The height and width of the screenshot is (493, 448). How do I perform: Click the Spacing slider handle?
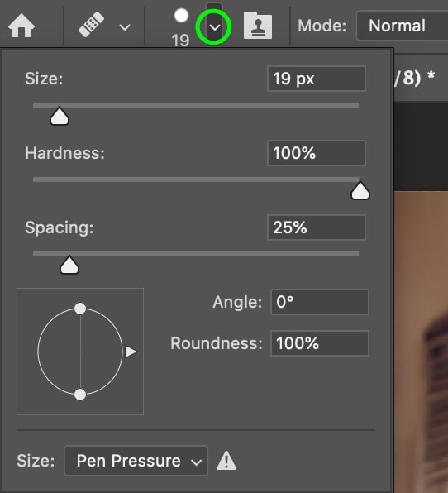click(x=69, y=265)
